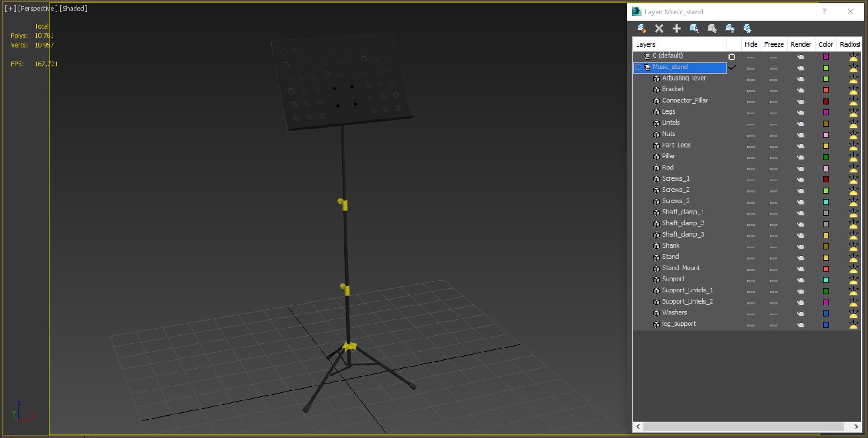Select the Part_Legs object row
This screenshot has width=868, height=438.
point(676,145)
